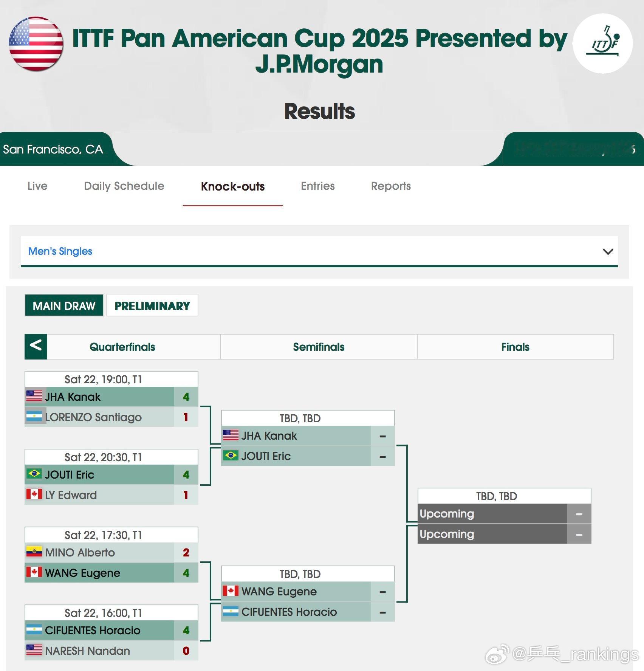Click the first Upcoming slot in the final
644x671 pixels.
491,514
